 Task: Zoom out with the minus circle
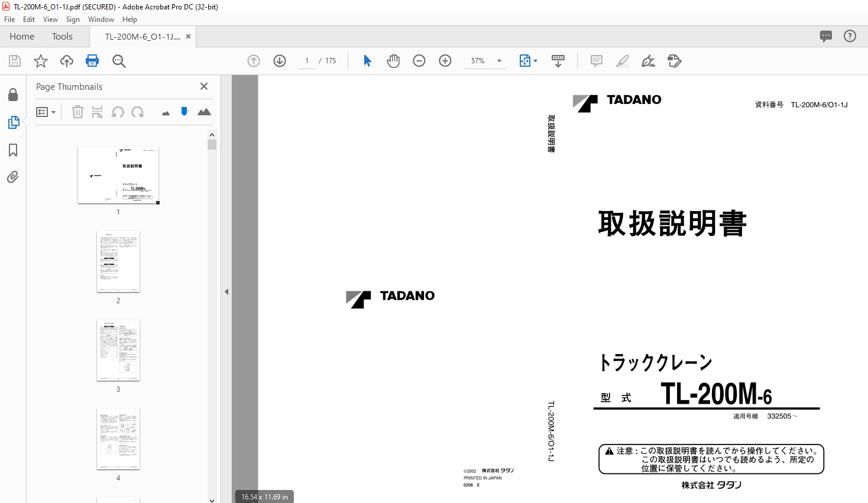pyautogui.click(x=419, y=61)
